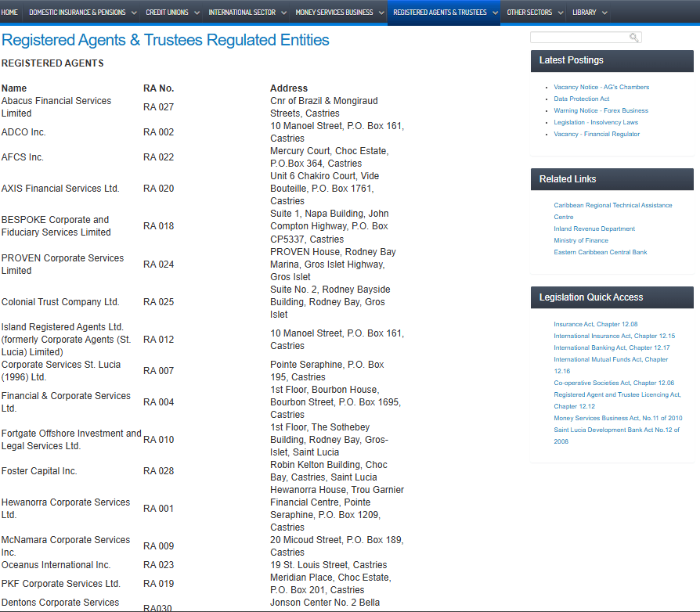This screenshot has width=700, height=612.
Task: Visit Caribbean Regional Technical Assistance Centre link
Action: [613, 211]
